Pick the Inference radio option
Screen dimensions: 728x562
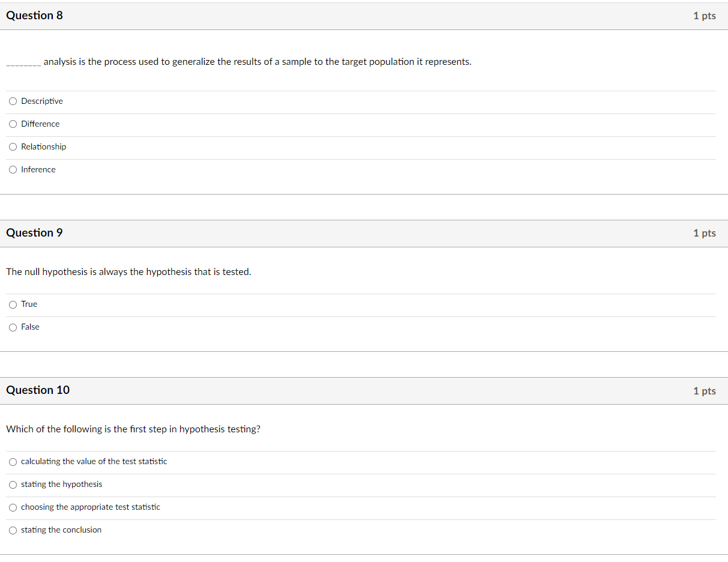pyautogui.click(x=13, y=170)
